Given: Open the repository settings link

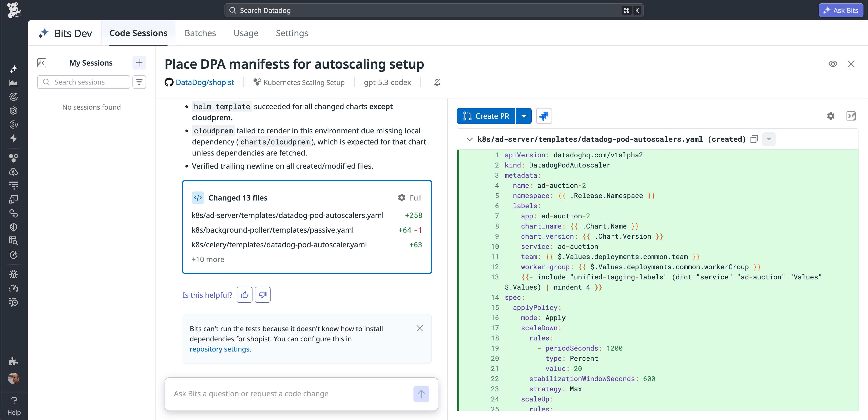Looking at the screenshot, I should click(x=219, y=349).
